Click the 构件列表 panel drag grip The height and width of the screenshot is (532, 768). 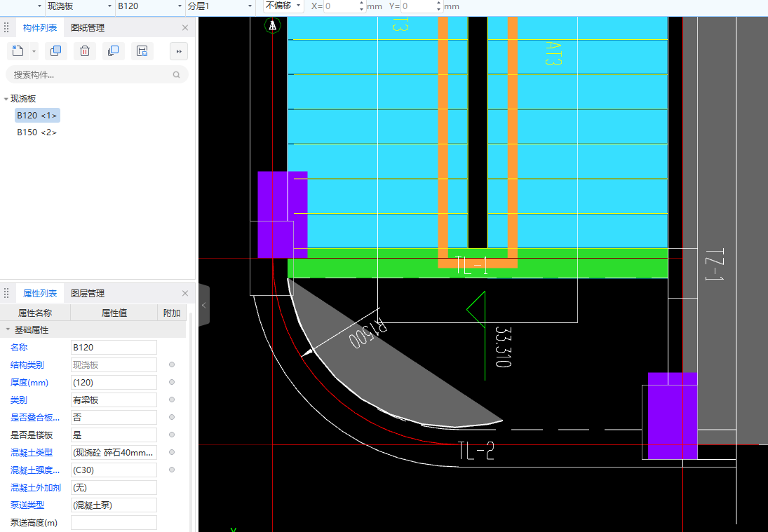coord(6,28)
